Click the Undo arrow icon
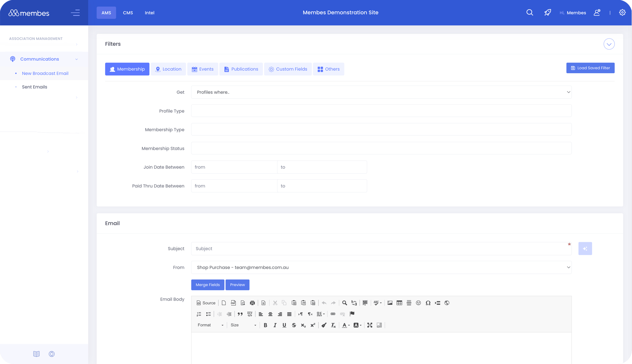632x364 pixels. tap(324, 303)
